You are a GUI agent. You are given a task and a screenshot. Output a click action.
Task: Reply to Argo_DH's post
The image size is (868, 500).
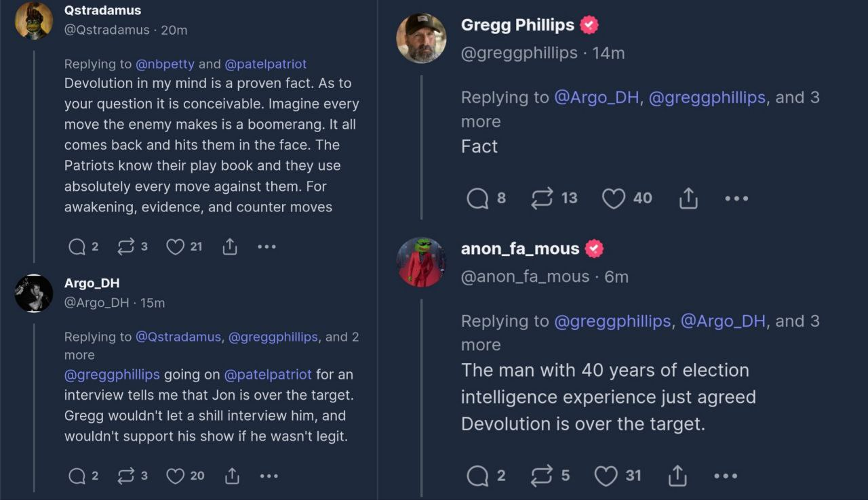77,476
